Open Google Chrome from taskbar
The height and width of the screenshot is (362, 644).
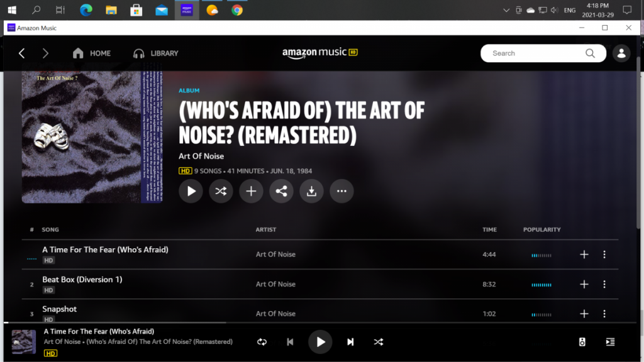point(237,10)
